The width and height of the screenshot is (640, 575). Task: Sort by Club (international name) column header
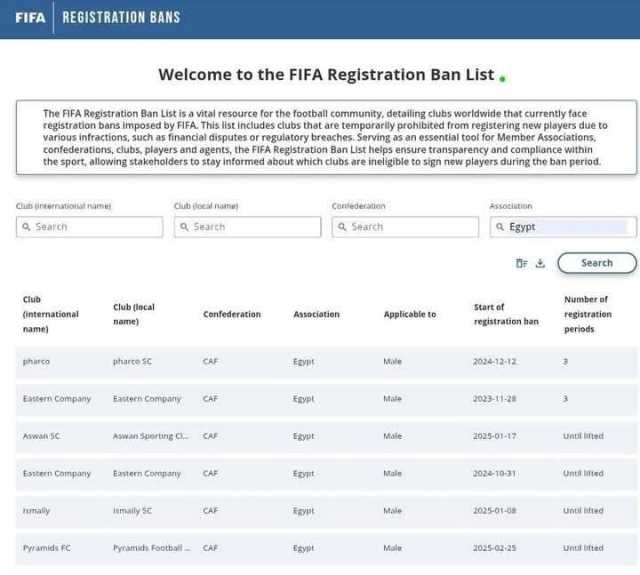(x=51, y=314)
